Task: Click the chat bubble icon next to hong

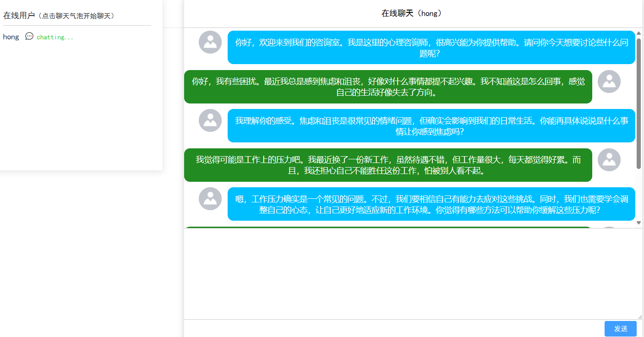Action: [x=29, y=36]
